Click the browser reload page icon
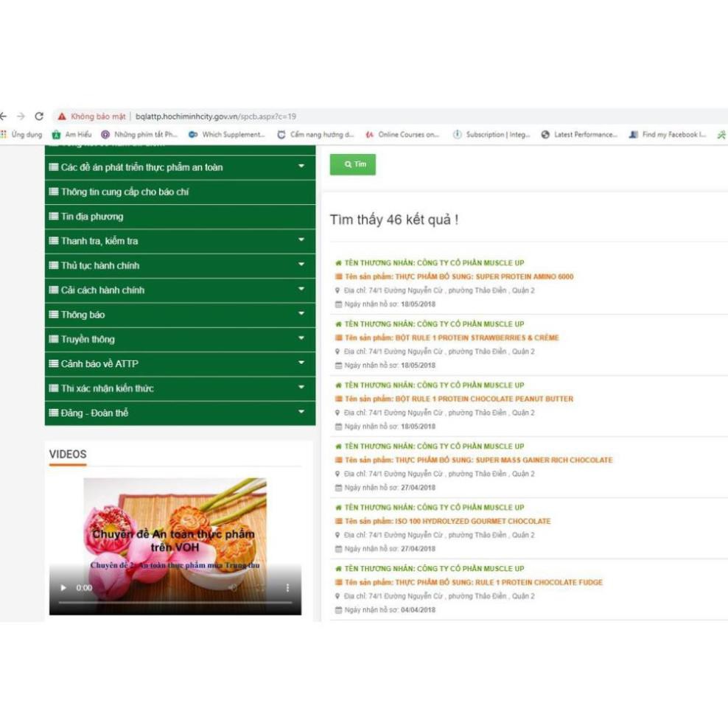This screenshot has height=728, width=728. (39, 116)
